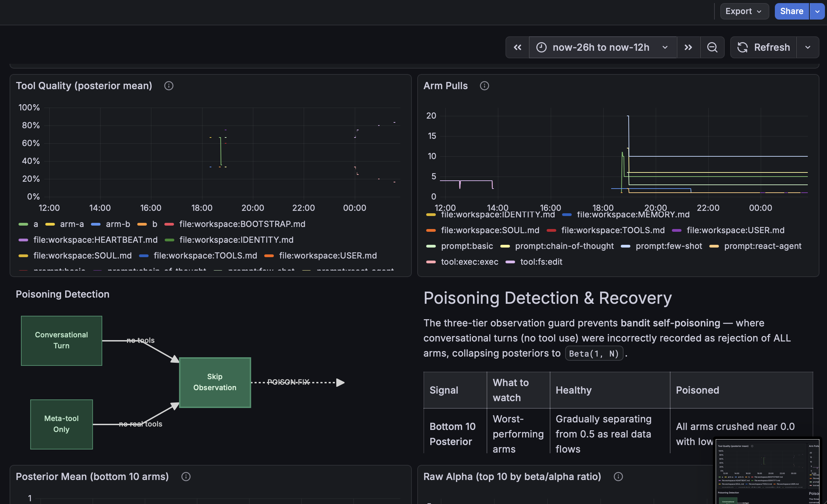Show Arm Pulls panel info icon
The height and width of the screenshot is (504, 827).
tap(484, 86)
